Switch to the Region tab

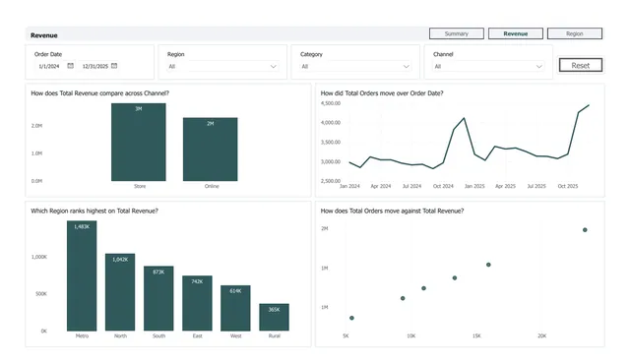575,33
